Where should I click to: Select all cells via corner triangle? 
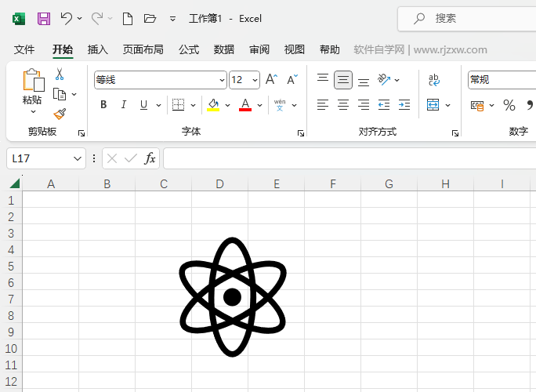click(x=14, y=184)
